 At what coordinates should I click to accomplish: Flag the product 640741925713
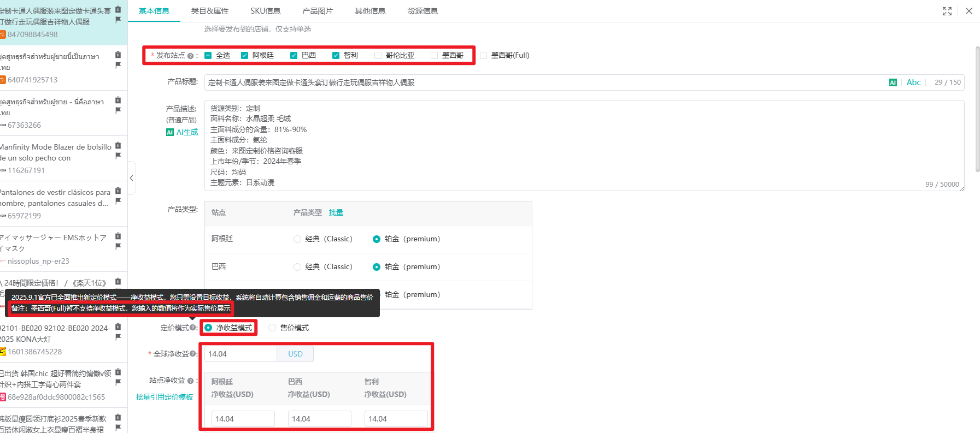coord(118,65)
